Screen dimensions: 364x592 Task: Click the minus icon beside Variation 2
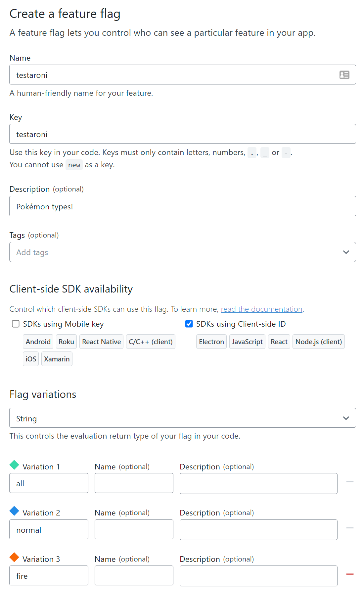350,528
